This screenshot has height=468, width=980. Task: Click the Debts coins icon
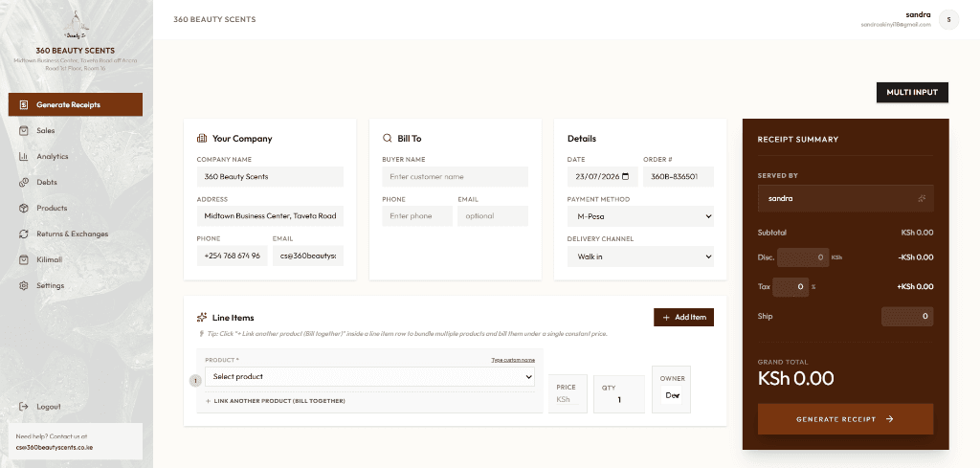click(x=24, y=182)
